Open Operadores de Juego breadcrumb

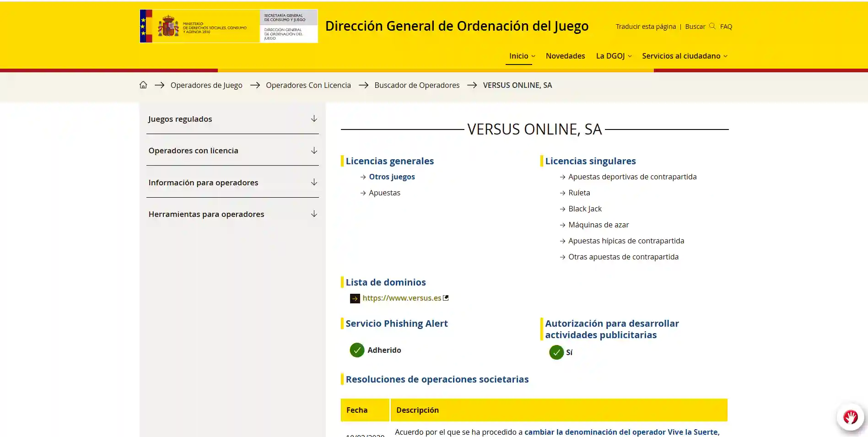coord(206,85)
